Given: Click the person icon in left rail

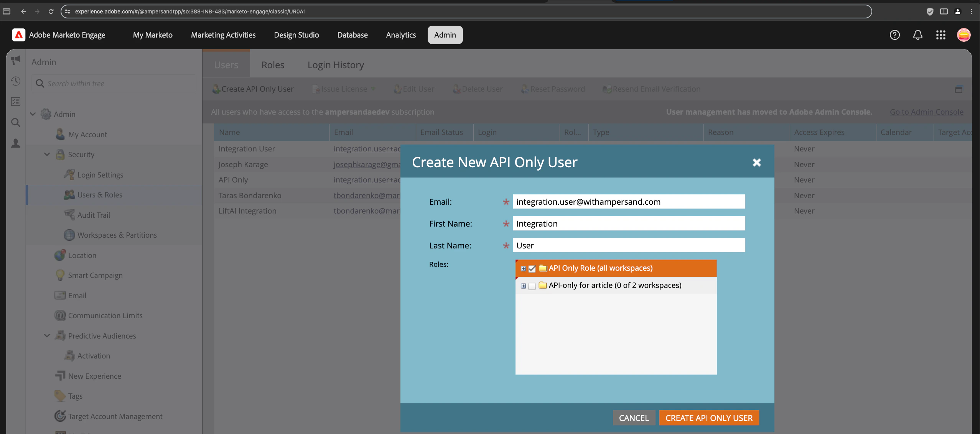Looking at the screenshot, I should click(16, 143).
